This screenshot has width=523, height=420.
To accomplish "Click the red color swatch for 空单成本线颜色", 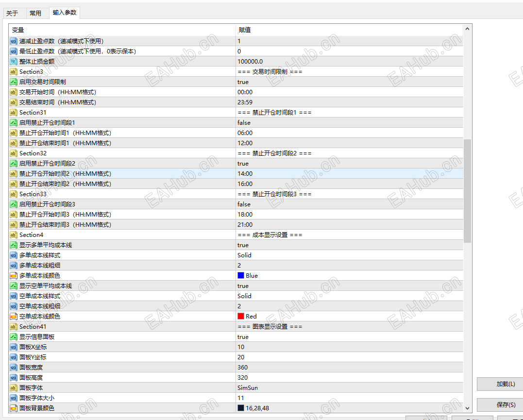I will click(241, 316).
